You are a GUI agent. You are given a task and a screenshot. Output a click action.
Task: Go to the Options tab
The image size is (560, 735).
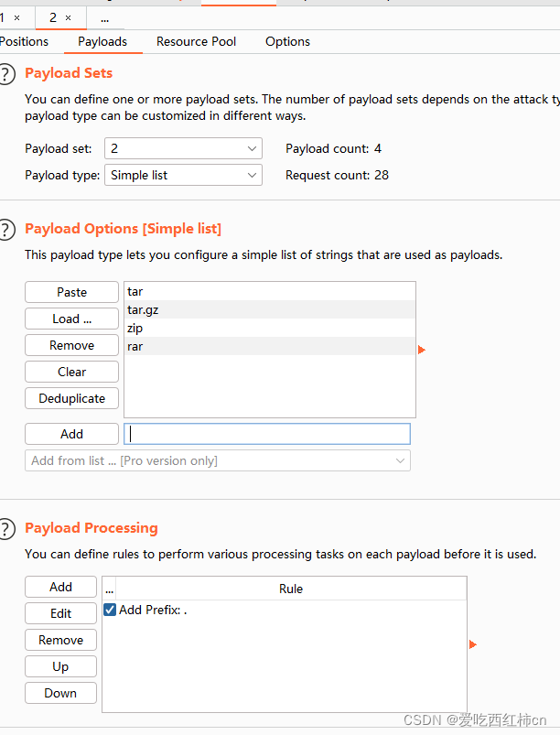tap(287, 41)
